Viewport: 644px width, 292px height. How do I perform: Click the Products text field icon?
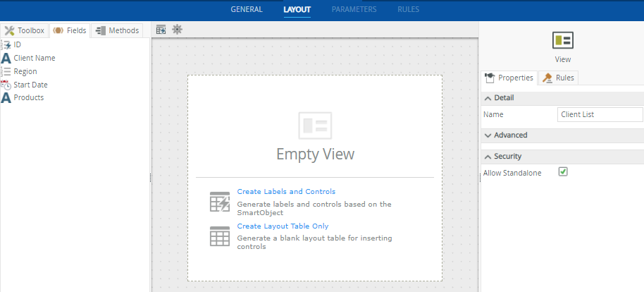(x=6, y=98)
